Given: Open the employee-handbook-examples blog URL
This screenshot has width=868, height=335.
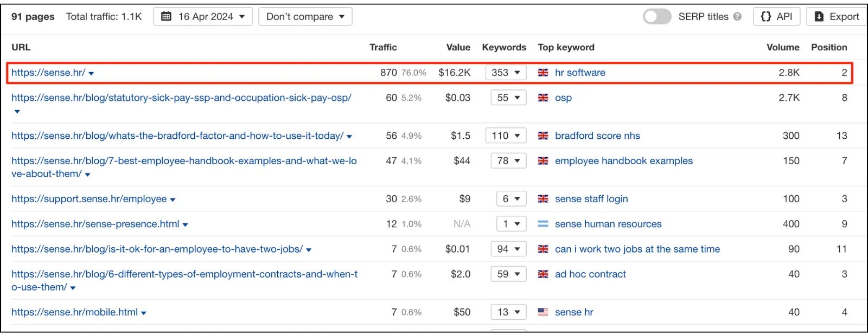Looking at the screenshot, I should (184, 168).
